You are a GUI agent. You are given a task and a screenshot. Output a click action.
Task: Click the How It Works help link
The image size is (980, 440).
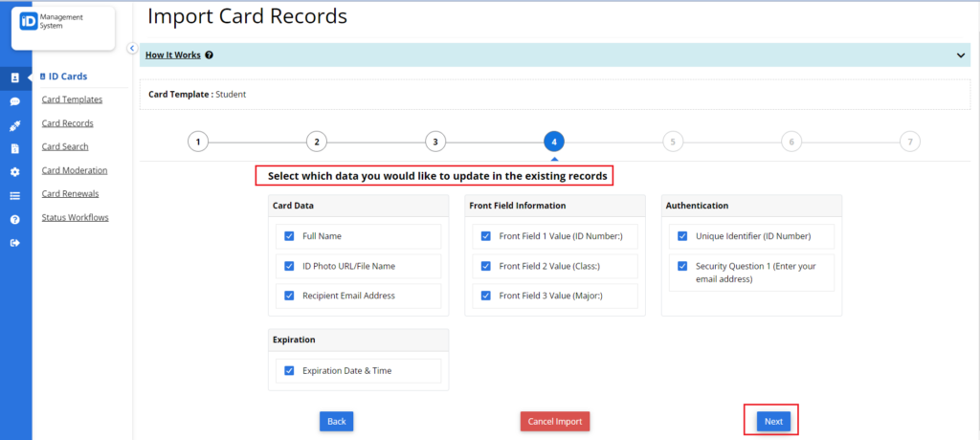point(172,55)
